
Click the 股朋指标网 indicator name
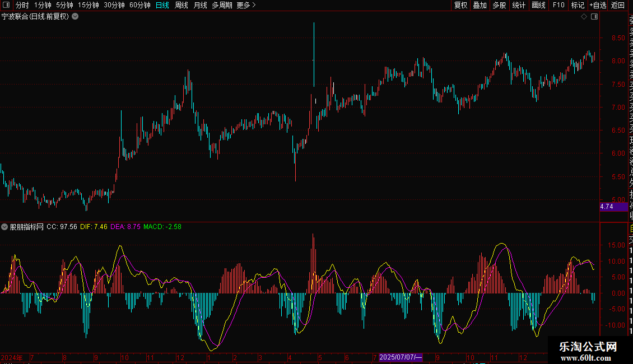[x=27, y=227]
